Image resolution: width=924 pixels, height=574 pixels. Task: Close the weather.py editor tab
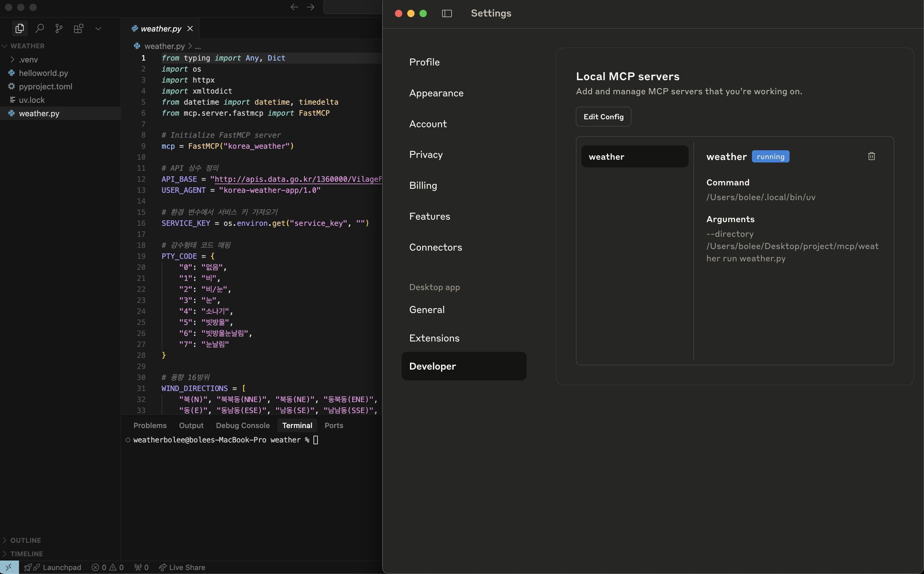pos(190,28)
